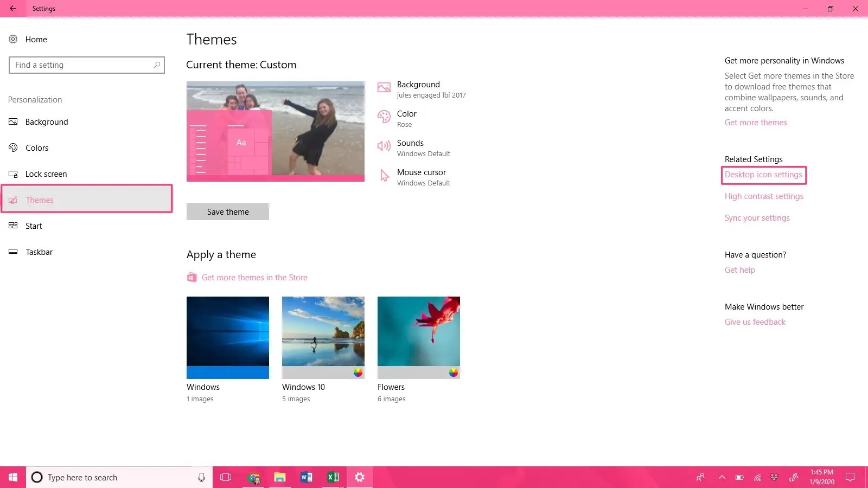Open Task View in the taskbar
This screenshot has height=488, width=868.
click(226, 477)
